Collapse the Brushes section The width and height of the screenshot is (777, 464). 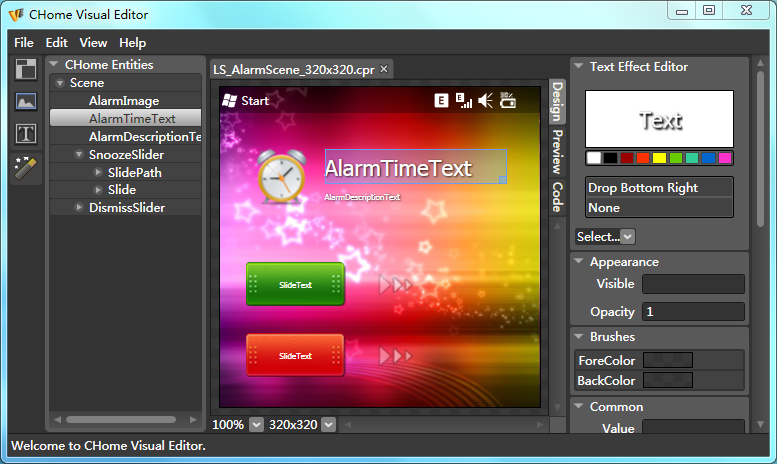click(578, 336)
